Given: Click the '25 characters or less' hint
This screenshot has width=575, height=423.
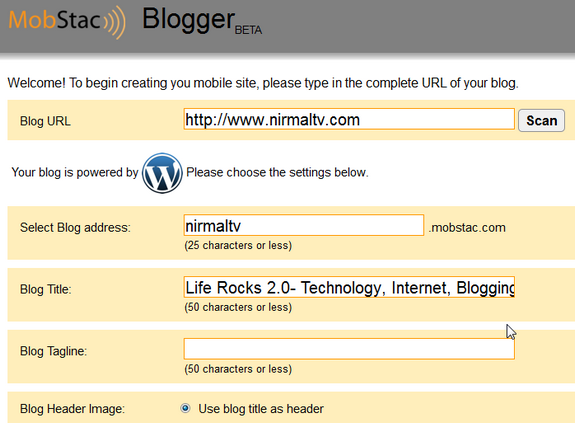Looking at the screenshot, I should [238, 245].
